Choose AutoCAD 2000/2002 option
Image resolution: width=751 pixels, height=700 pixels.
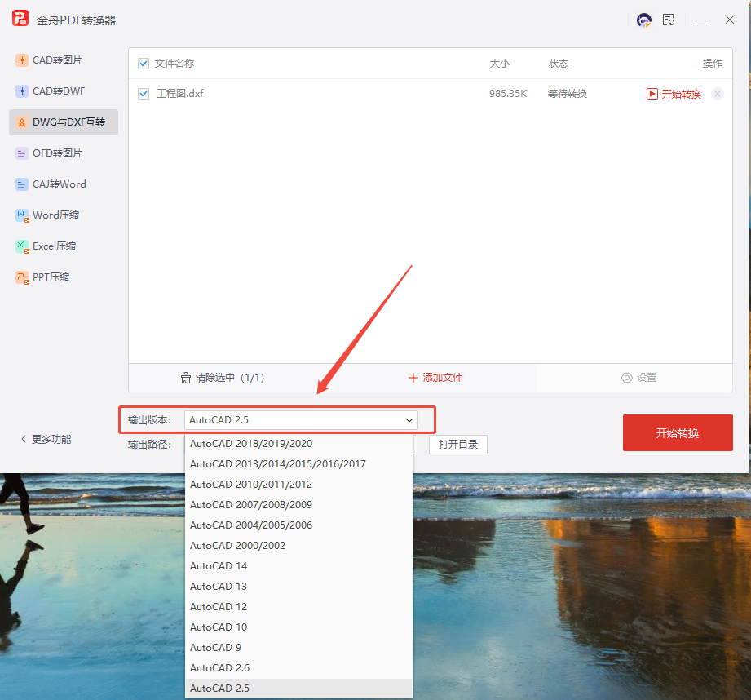tap(298, 546)
